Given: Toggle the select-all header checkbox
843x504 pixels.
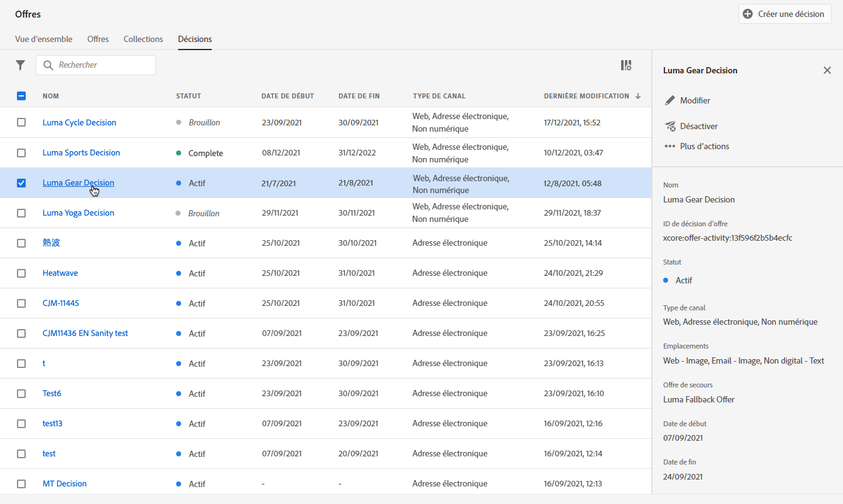Looking at the screenshot, I should tap(21, 96).
